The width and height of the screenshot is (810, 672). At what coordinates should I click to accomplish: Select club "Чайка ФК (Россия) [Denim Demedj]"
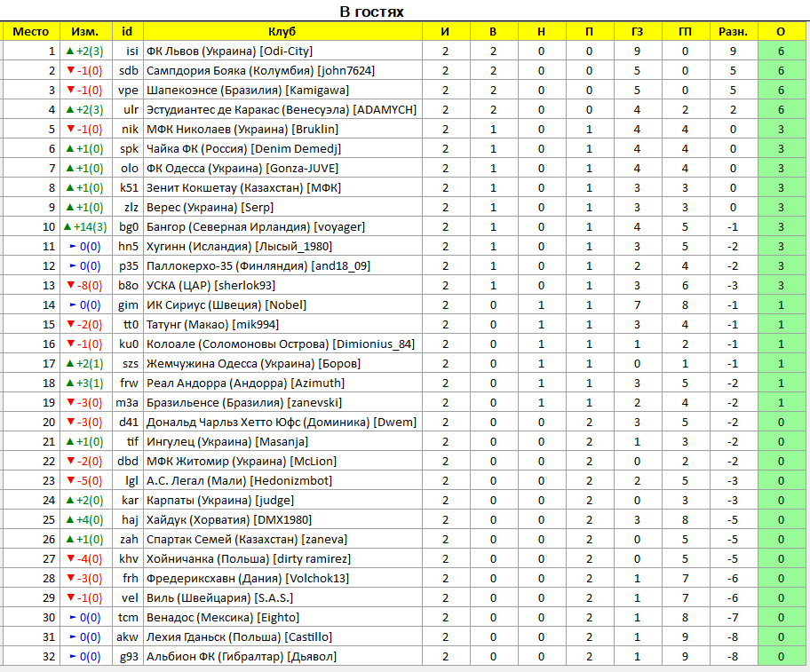(244, 148)
